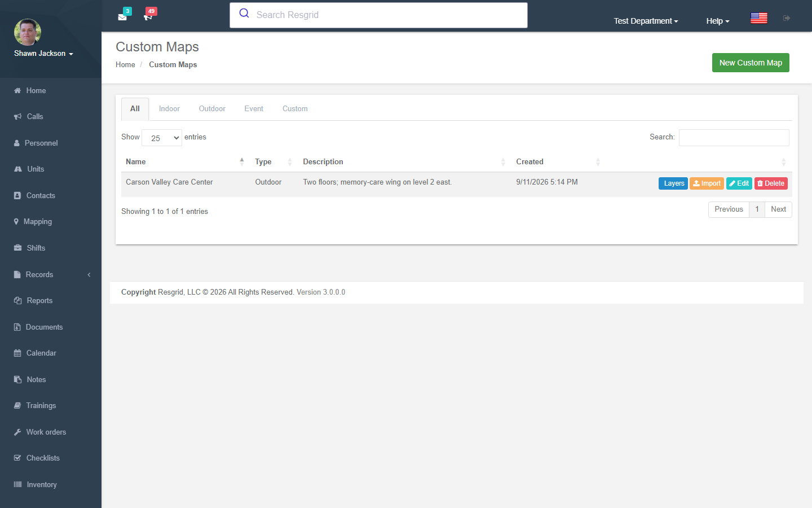Open the messages envelope icon

click(122, 17)
